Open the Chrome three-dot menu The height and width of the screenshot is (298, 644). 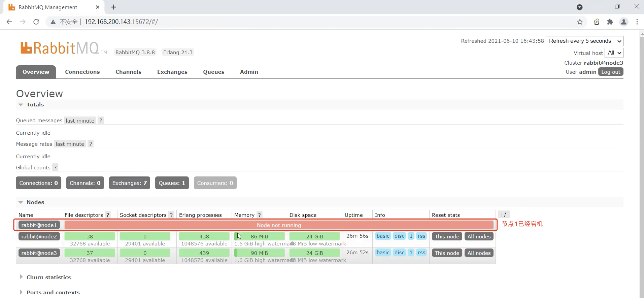(x=637, y=22)
